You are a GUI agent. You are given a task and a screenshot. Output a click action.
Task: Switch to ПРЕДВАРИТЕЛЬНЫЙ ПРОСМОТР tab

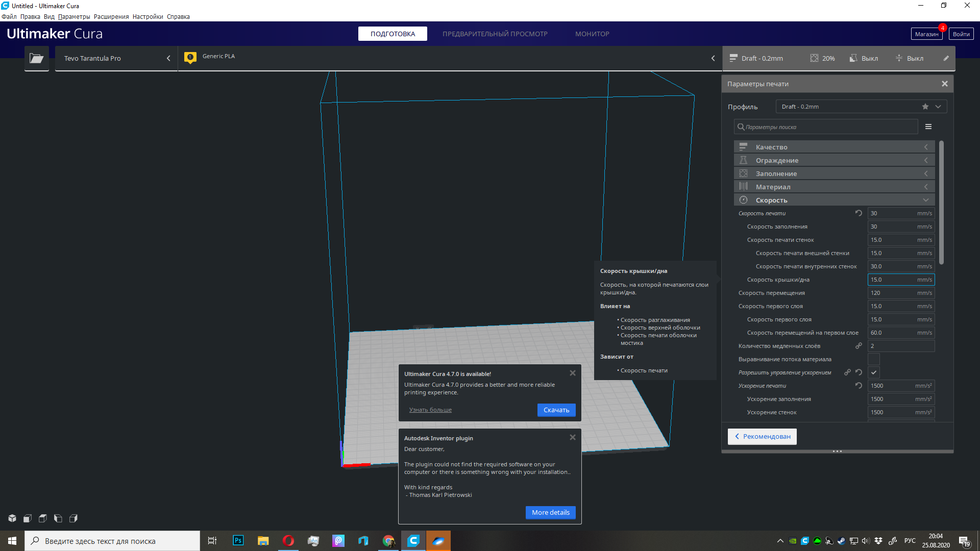coord(495,34)
